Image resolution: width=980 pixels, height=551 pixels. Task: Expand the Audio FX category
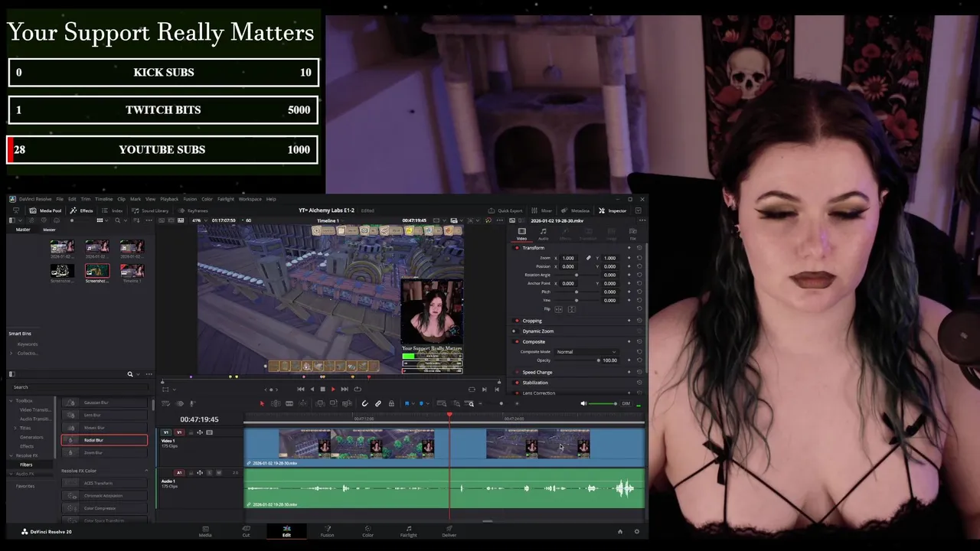(x=11, y=474)
